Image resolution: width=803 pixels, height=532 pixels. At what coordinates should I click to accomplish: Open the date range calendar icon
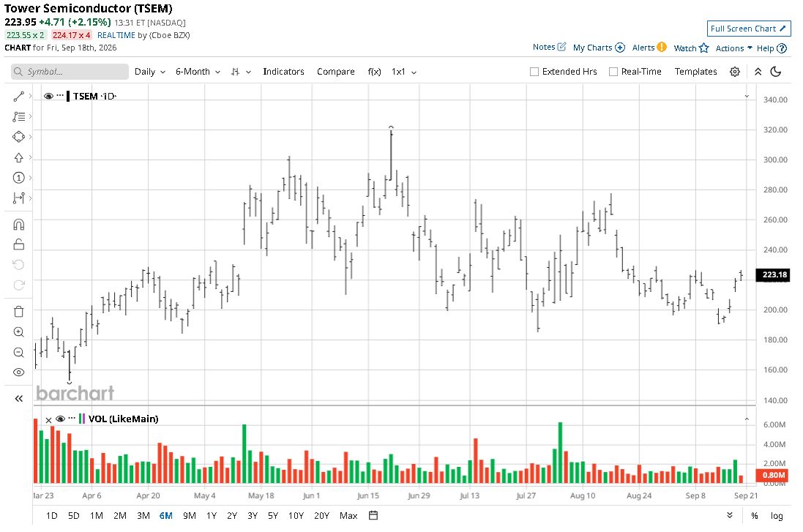point(373,515)
